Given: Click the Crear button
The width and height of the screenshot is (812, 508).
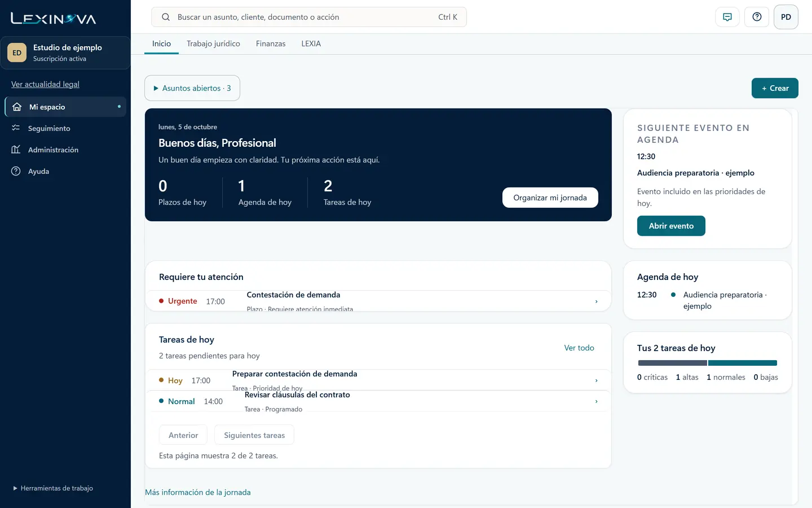Looking at the screenshot, I should pyautogui.click(x=775, y=88).
